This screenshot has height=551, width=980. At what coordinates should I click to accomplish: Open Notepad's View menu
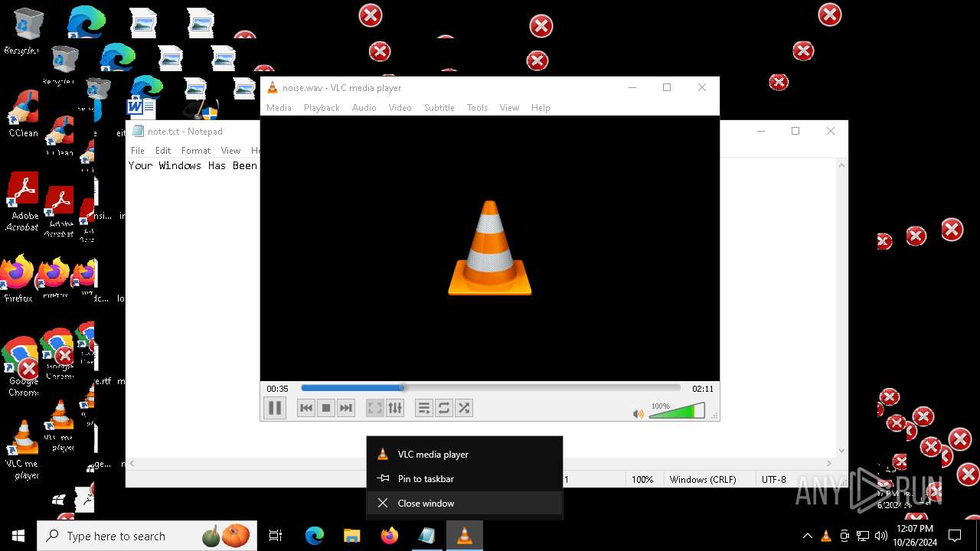pyautogui.click(x=230, y=151)
